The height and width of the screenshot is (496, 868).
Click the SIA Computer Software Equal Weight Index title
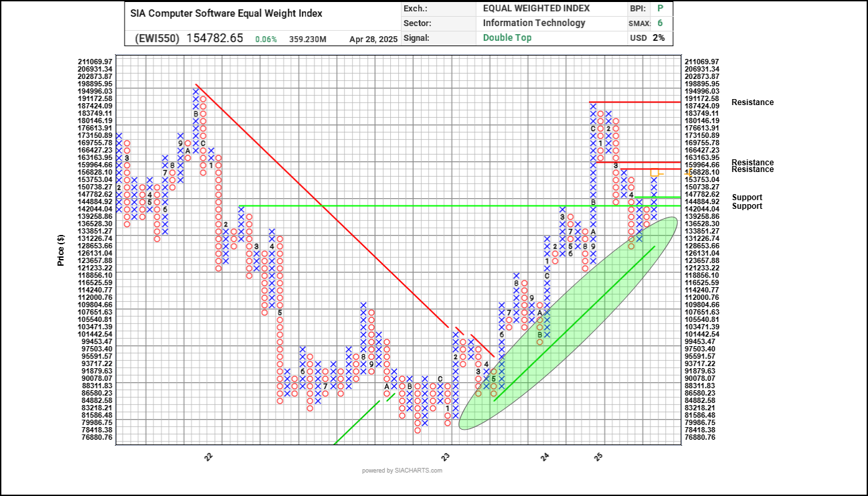point(226,13)
